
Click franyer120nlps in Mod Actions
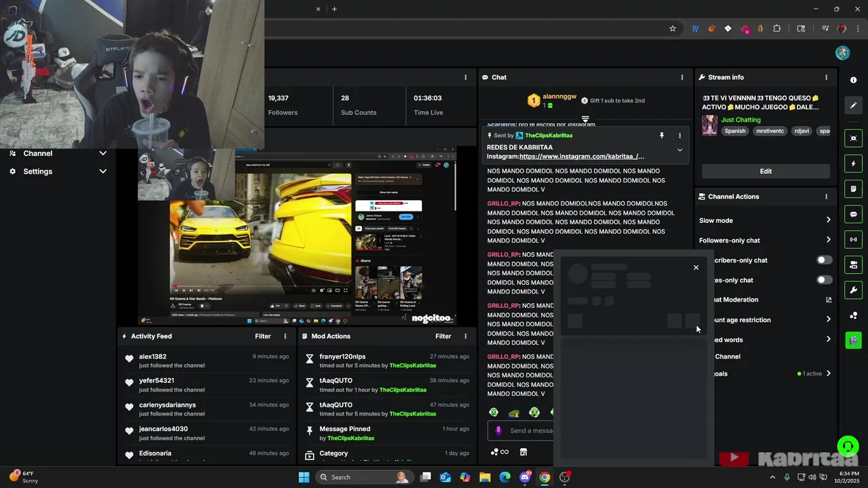(x=342, y=357)
